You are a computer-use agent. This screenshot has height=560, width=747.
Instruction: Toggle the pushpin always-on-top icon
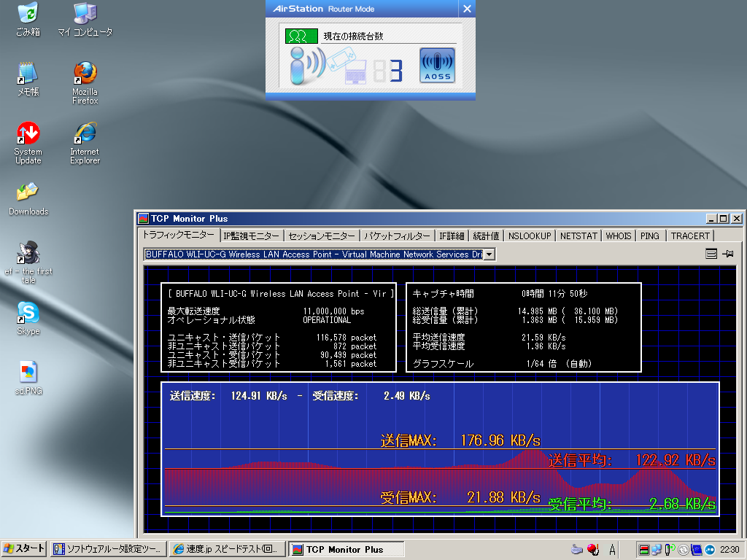click(728, 254)
